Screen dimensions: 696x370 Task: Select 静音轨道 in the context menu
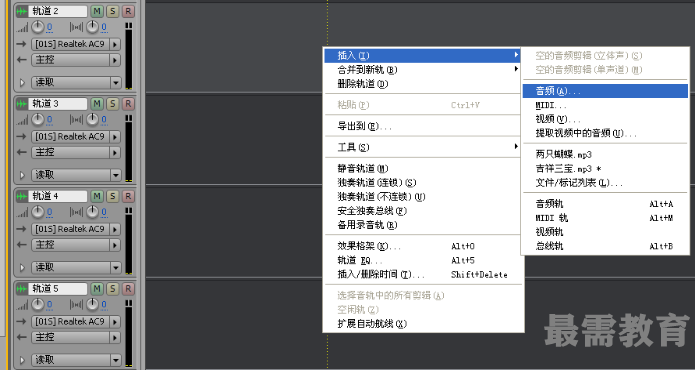[423, 169]
